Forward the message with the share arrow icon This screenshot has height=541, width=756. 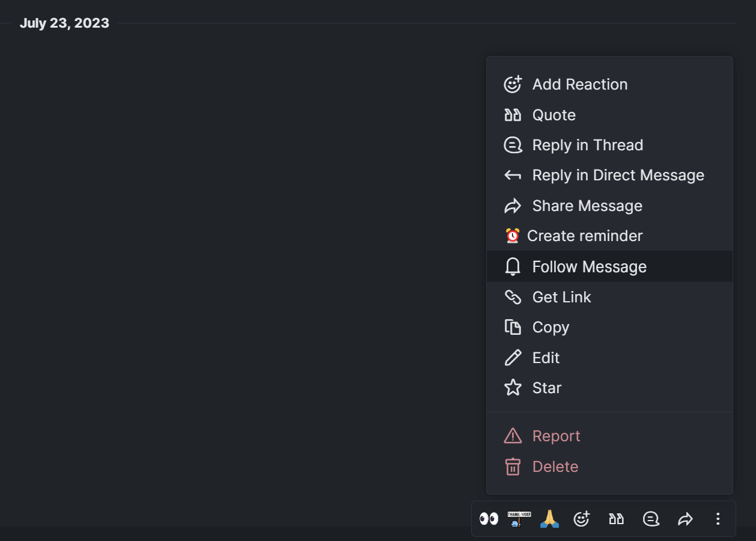[685, 518]
